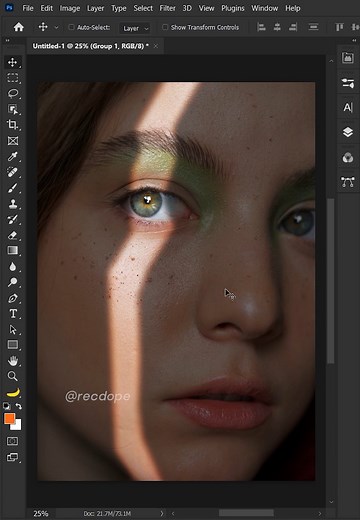Image resolution: width=360 pixels, height=520 pixels.
Task: Open the Libraries panel icon at top
Action: coord(348,58)
